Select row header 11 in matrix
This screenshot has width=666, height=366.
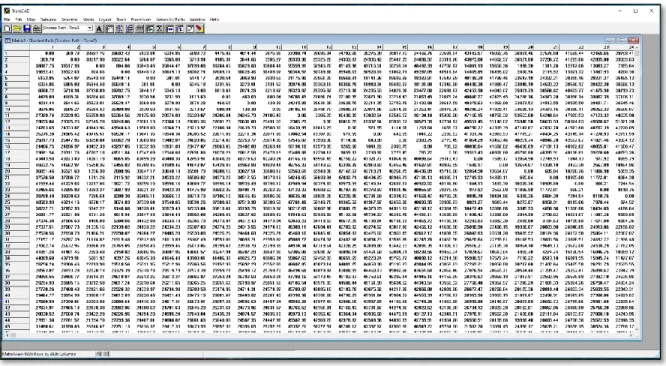click(16, 115)
